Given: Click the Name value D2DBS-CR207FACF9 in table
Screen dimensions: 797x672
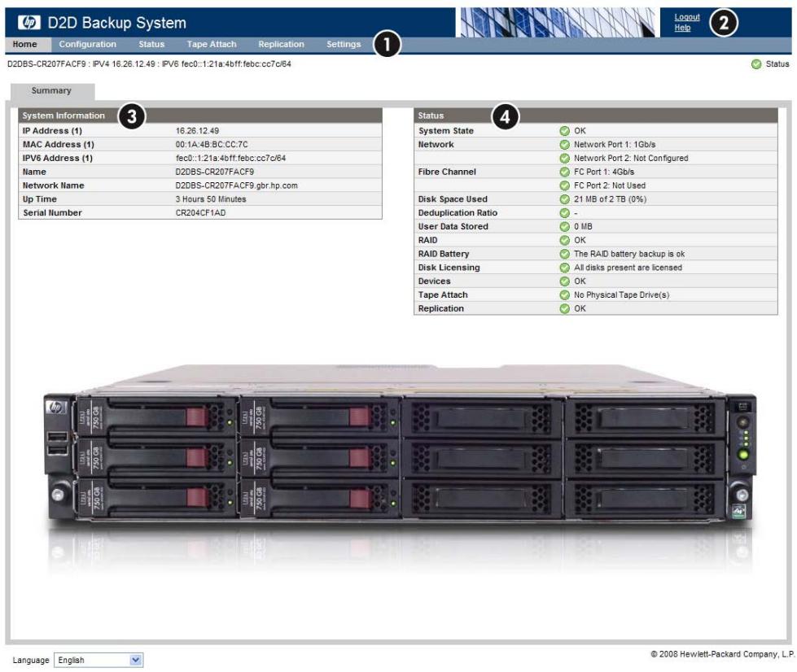Looking at the screenshot, I should coord(214,172).
